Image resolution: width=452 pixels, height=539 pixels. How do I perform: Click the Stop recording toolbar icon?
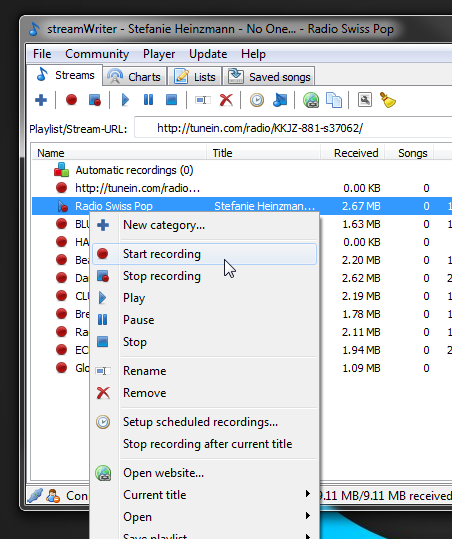click(95, 100)
